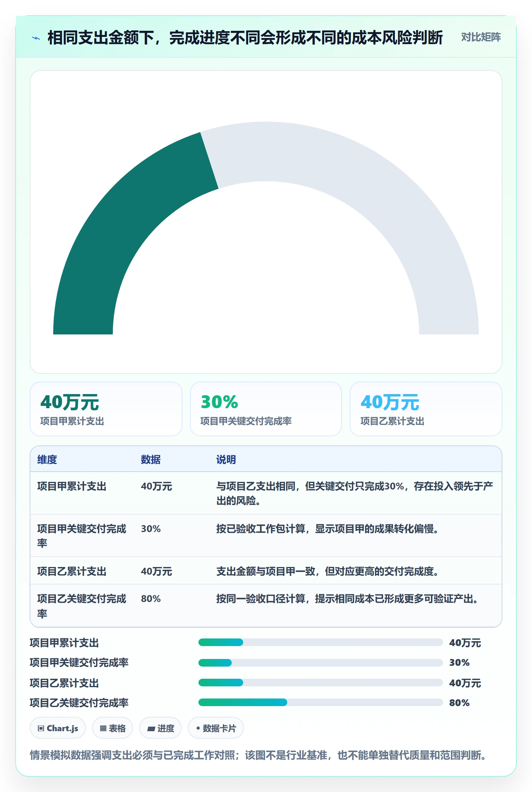Click the 对比矩阵 label in header

click(x=481, y=37)
